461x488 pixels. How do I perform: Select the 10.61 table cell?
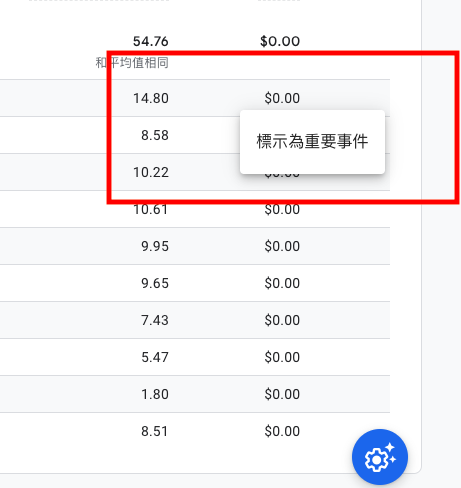pyautogui.click(x=151, y=209)
